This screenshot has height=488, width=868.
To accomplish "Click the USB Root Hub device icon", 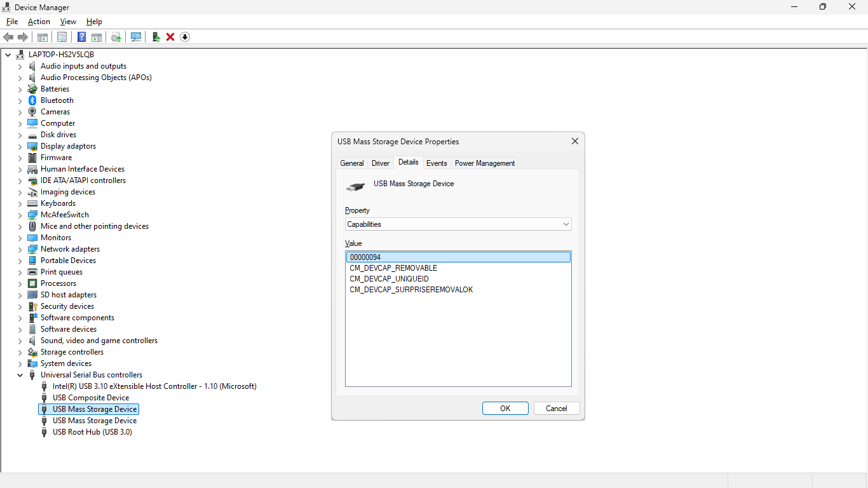I will click(x=44, y=432).
